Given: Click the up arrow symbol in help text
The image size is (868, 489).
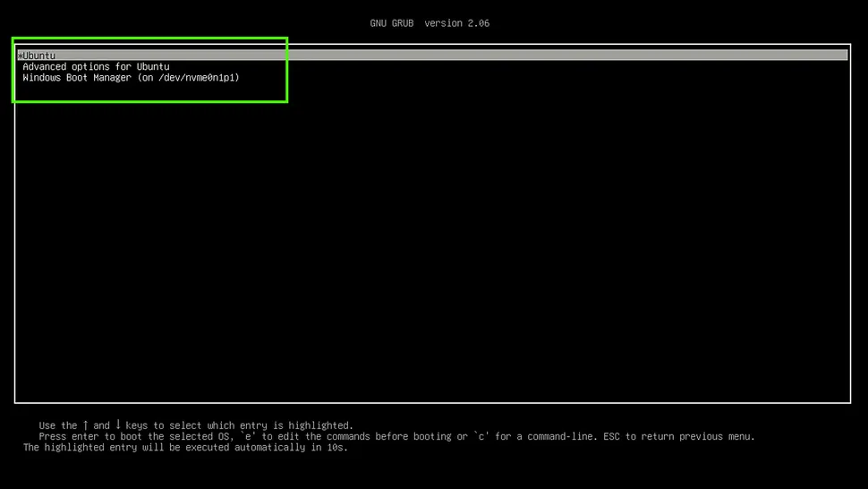Looking at the screenshot, I should (86, 425).
